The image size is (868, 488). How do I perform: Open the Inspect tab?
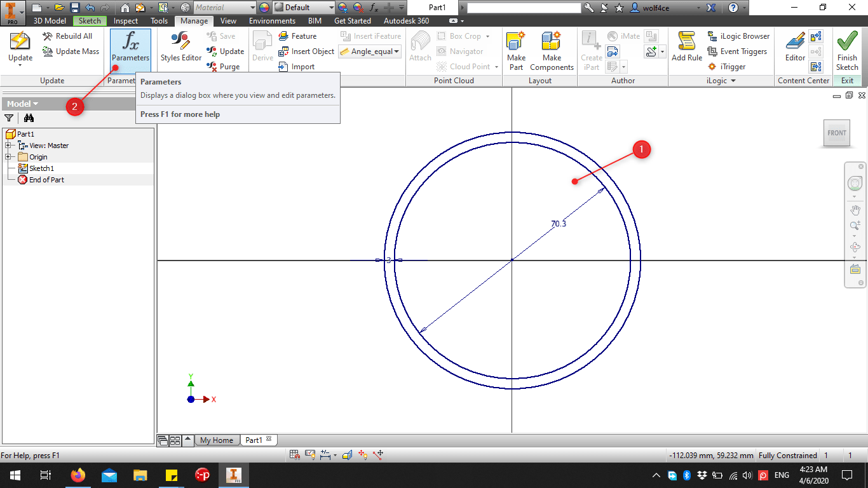(x=126, y=21)
